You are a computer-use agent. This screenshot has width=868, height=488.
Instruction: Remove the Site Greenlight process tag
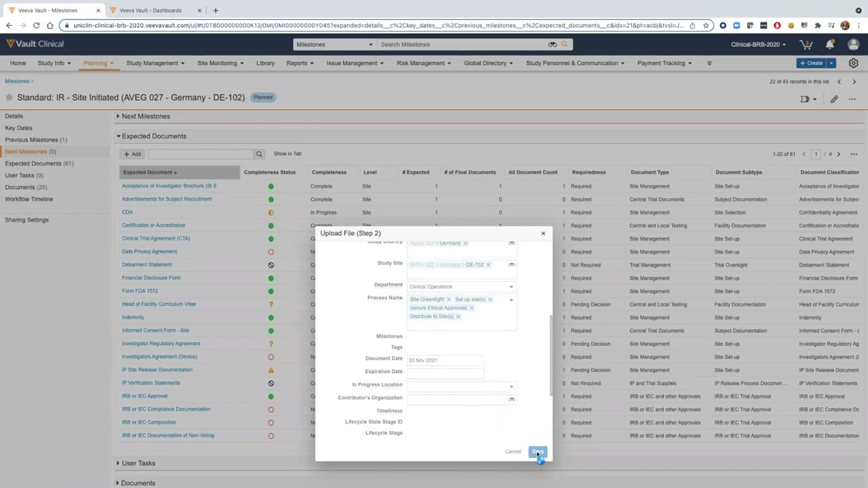448,300
